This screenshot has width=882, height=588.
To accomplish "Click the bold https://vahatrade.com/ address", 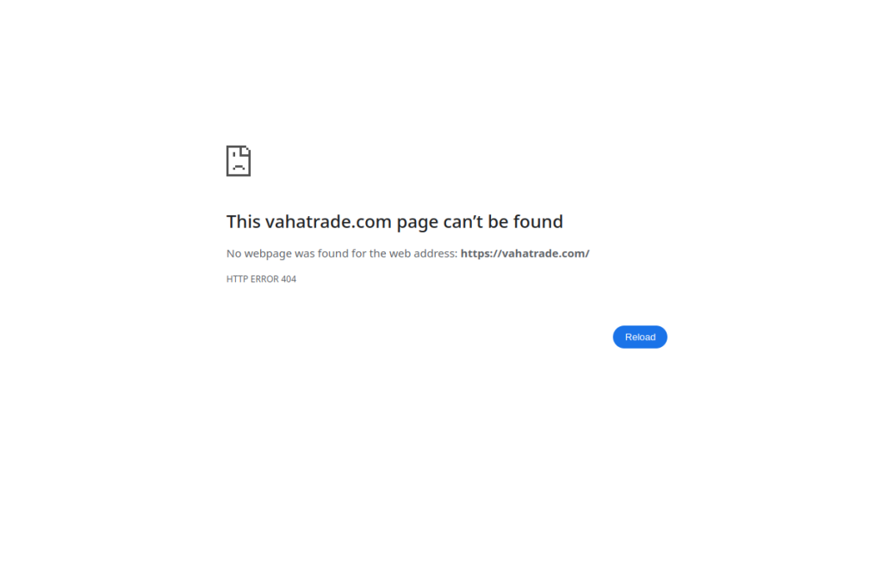I will coord(525,253).
